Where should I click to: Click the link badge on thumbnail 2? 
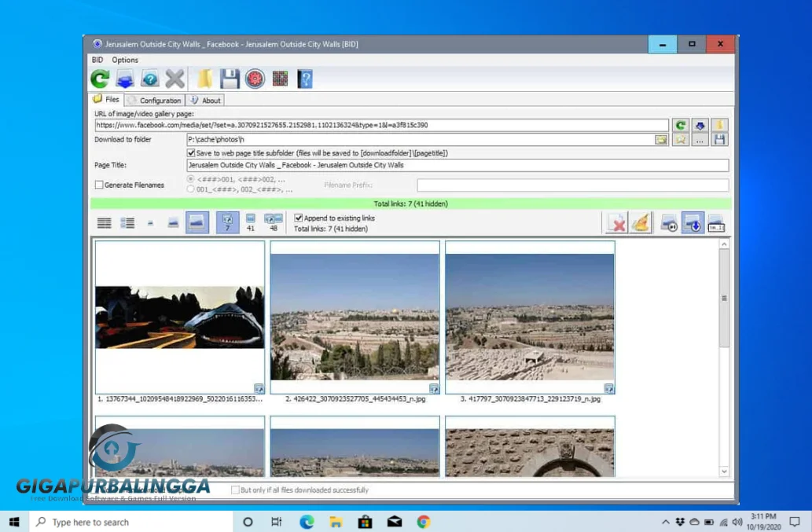(433, 388)
